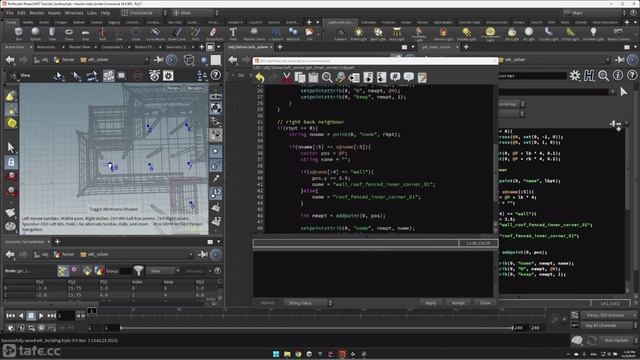Expand the Scene View path dropdown arrow
Screen dimensions: 640x360
pyautogui.click(x=147, y=60)
